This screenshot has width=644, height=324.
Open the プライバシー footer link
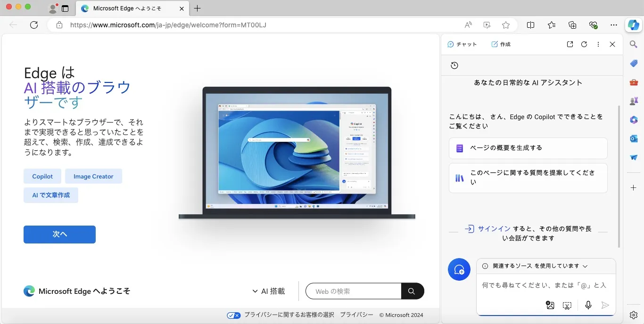[x=356, y=315]
